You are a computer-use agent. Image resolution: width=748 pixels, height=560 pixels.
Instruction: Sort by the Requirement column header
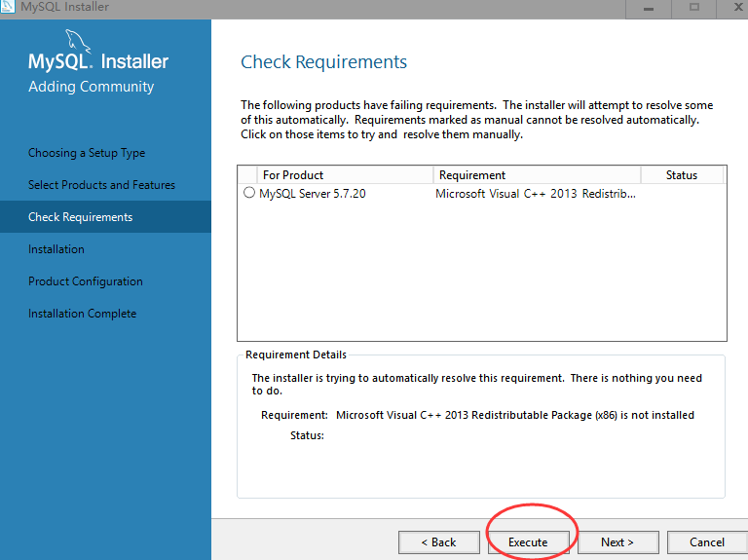(x=537, y=175)
